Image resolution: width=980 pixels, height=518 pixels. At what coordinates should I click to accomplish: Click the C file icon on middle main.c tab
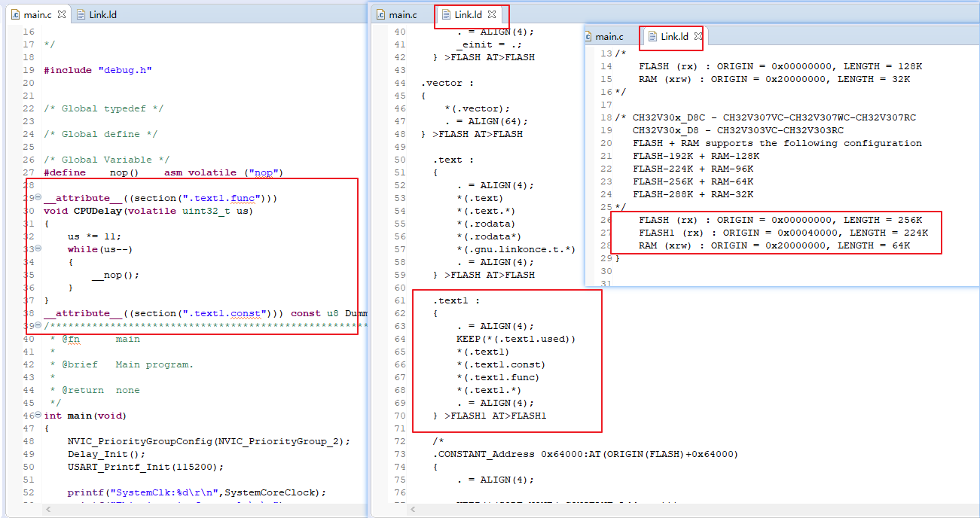tap(381, 15)
